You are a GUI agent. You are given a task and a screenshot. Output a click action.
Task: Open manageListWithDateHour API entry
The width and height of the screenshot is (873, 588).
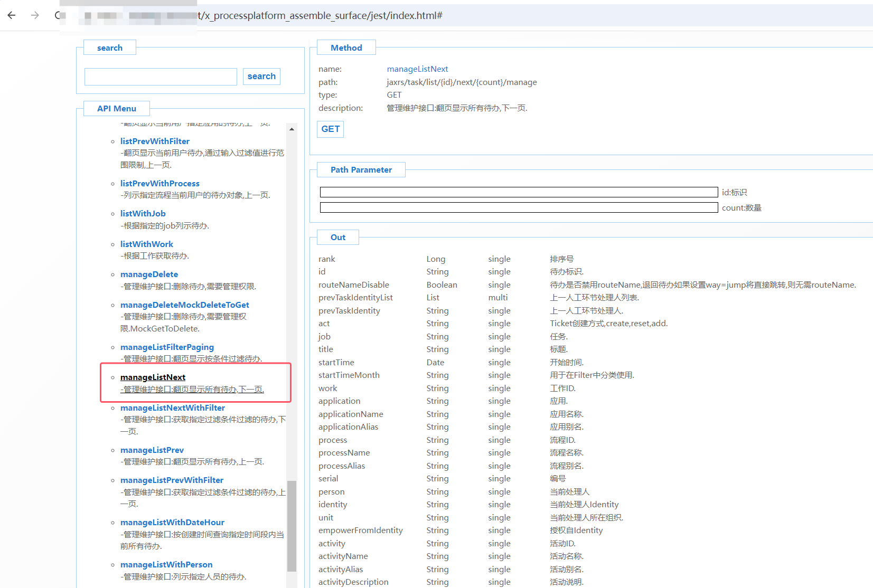coord(172,522)
